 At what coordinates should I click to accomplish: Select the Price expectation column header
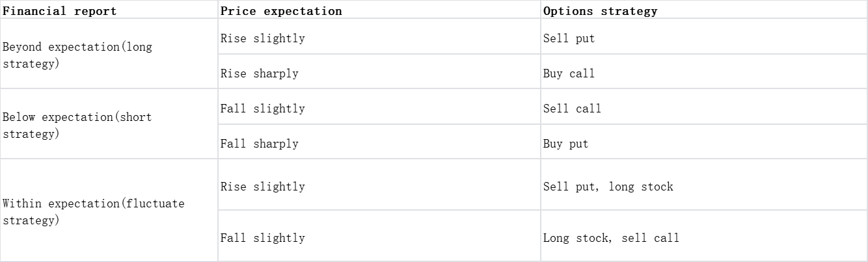click(x=281, y=11)
